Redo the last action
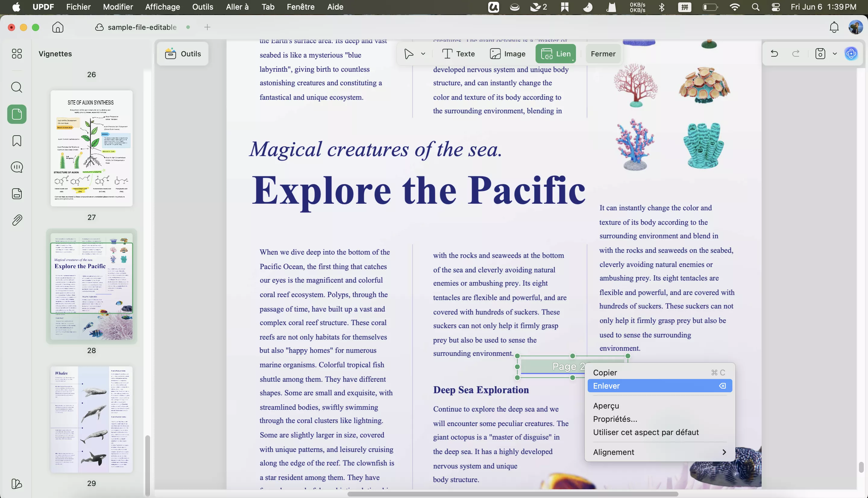 click(796, 54)
